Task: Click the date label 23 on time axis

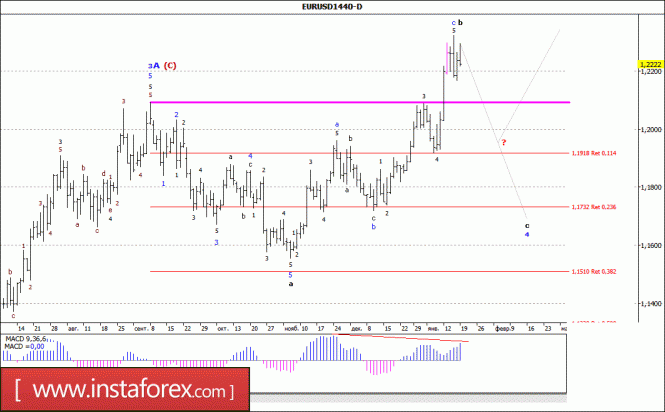Action: point(548,328)
